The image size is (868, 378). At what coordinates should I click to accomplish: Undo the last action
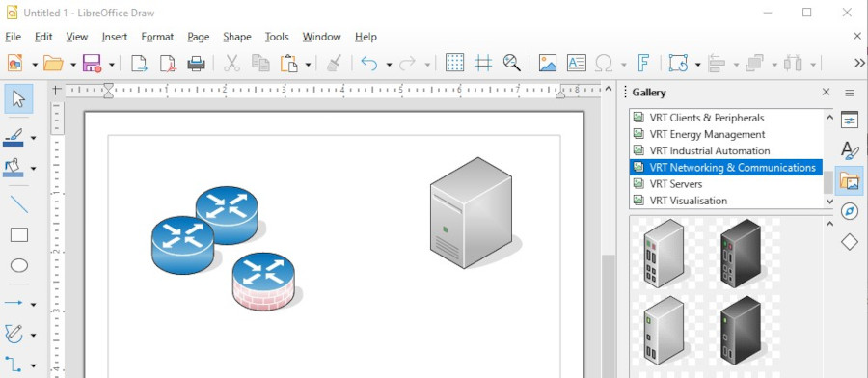tap(369, 63)
